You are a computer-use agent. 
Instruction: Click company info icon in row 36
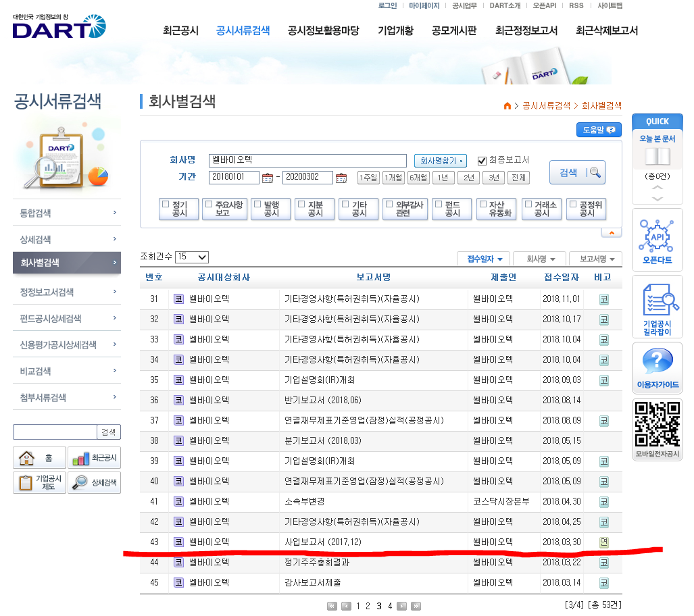[x=178, y=400]
